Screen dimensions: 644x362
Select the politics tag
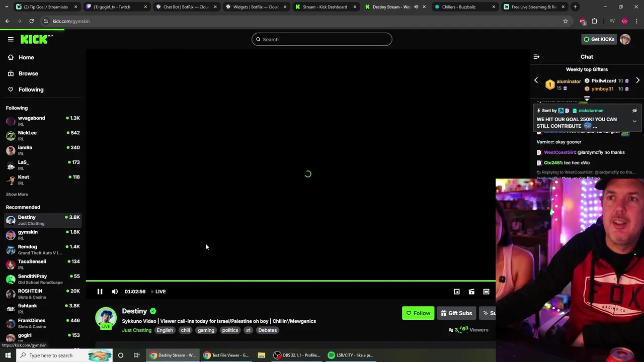[x=230, y=330]
